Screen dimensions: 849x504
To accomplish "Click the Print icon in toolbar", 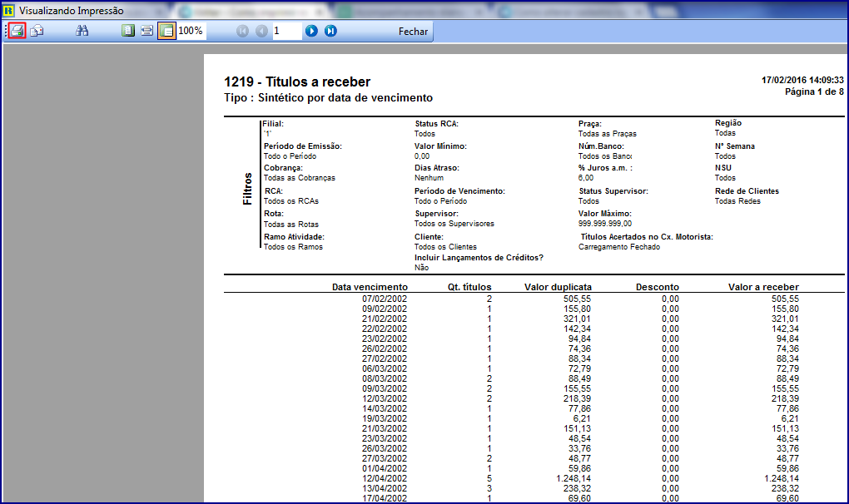I will point(17,31).
